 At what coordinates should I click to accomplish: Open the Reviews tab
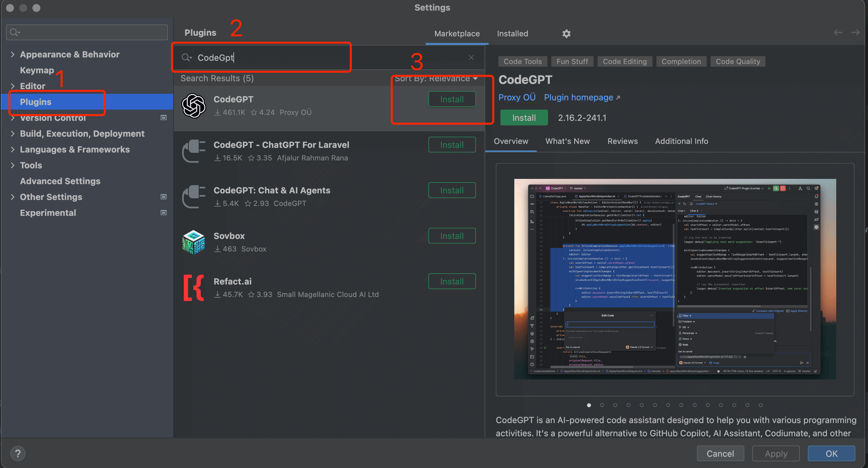click(622, 141)
